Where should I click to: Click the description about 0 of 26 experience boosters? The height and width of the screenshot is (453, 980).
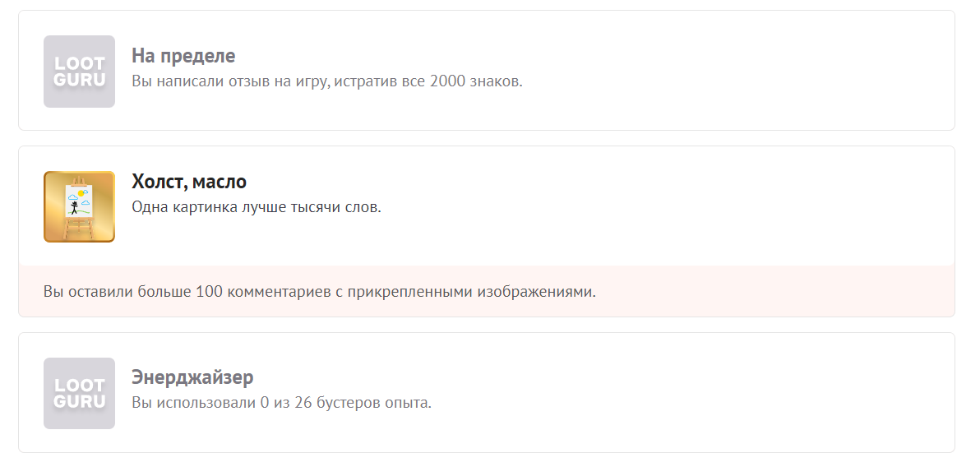[281, 403]
